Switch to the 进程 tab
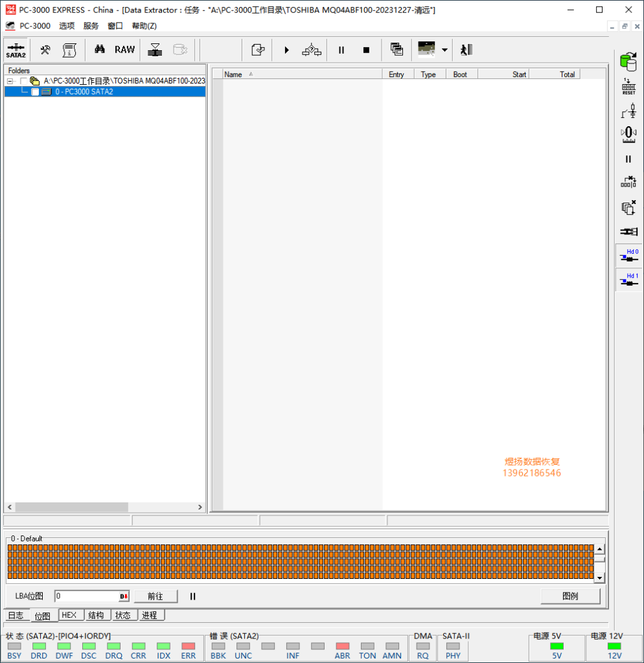This screenshot has height=663, width=644. coord(150,615)
